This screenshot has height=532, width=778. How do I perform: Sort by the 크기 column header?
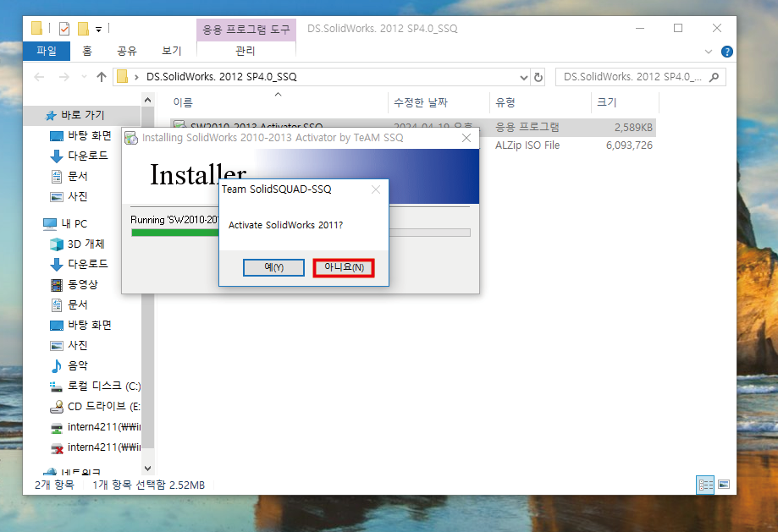pyautogui.click(x=606, y=102)
